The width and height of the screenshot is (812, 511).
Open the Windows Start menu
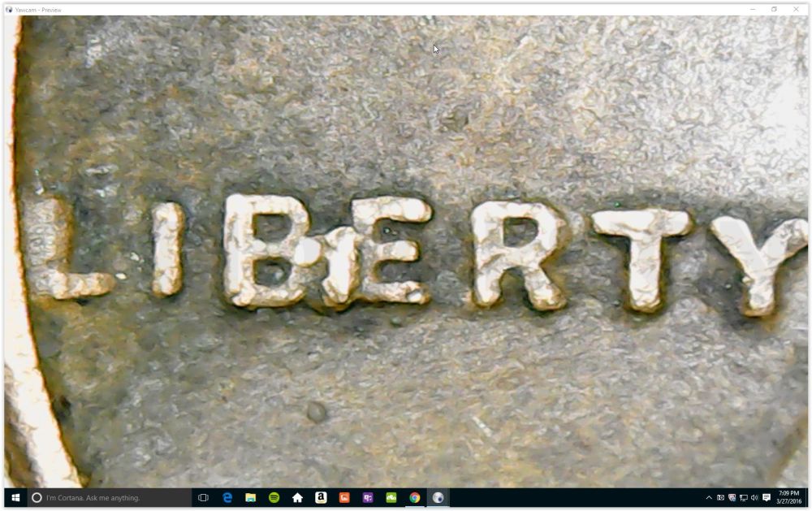15,497
